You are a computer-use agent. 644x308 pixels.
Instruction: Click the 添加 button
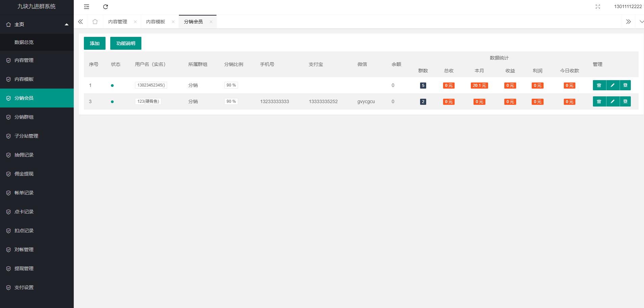pyautogui.click(x=95, y=43)
